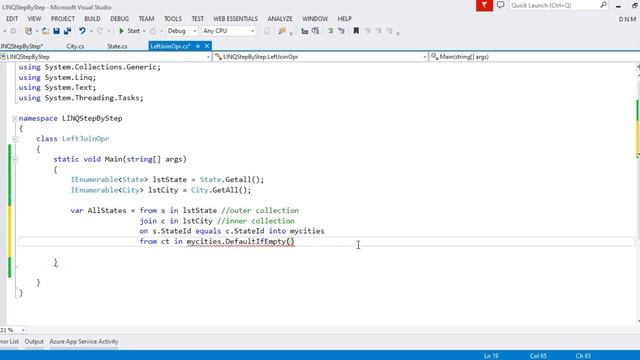Click the Clear Bookmarks icon

click(389, 31)
